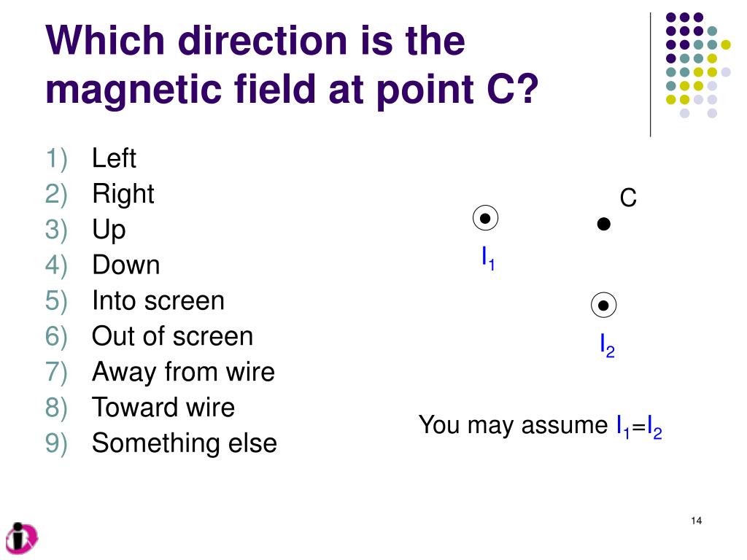Choose the Up answer
Image resolution: width=747 pixels, height=560 pixels.
tap(109, 230)
